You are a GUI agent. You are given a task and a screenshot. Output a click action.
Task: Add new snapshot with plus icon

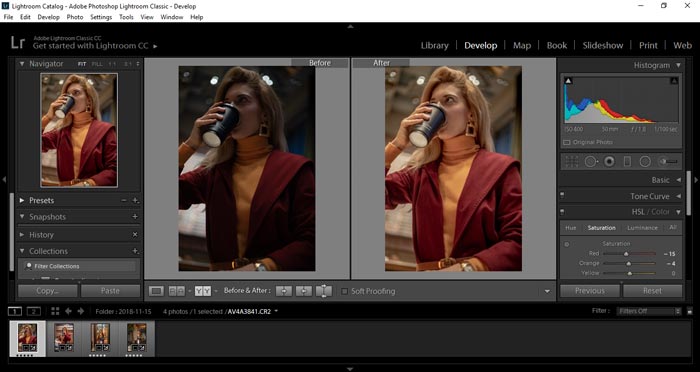tap(135, 217)
